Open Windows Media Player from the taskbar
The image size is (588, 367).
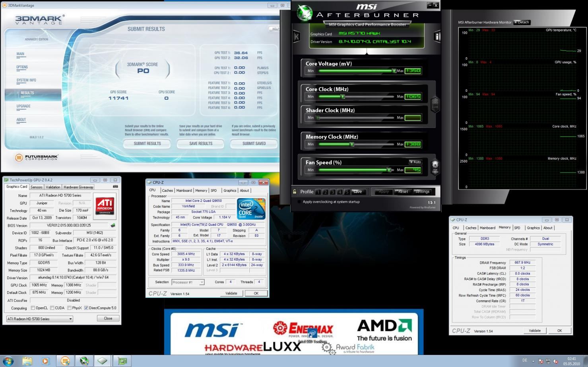(45, 361)
